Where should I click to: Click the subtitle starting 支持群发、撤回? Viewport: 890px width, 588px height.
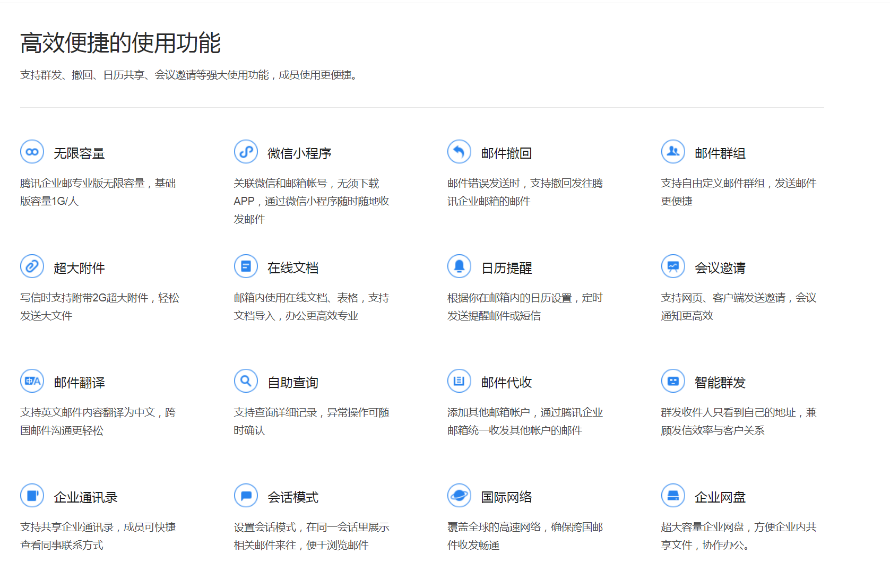tap(190, 75)
